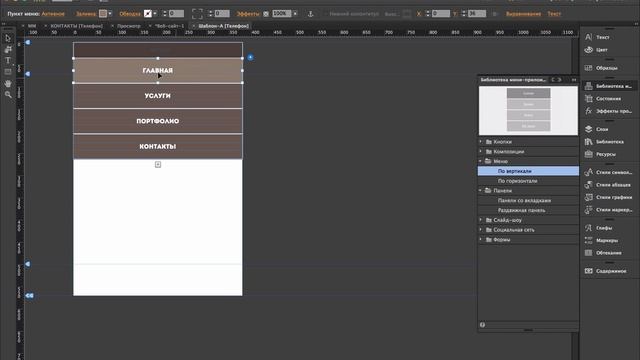This screenshot has height=360, width=640.
Task: Click the corner radius icon
Action: [197, 14]
